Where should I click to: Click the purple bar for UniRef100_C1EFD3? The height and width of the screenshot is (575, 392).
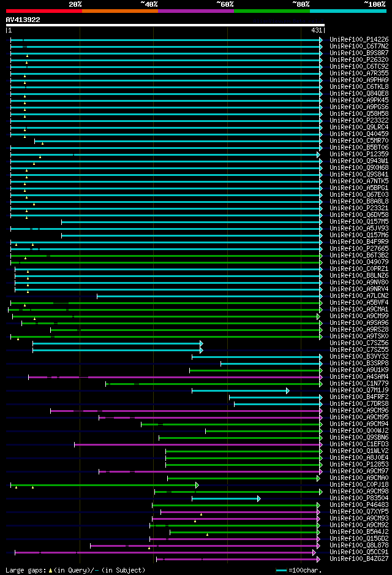(x=198, y=445)
